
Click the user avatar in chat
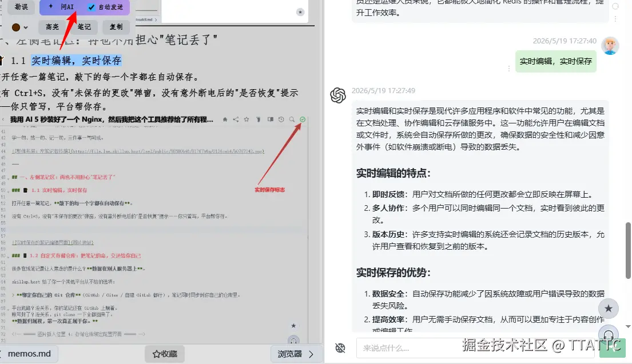(610, 46)
